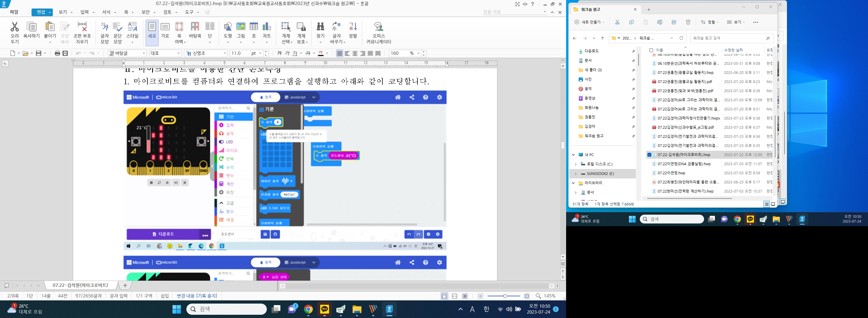Click the 붙이기 (paste) clipboard icon
The width and height of the screenshot is (868, 318).
(50, 27)
